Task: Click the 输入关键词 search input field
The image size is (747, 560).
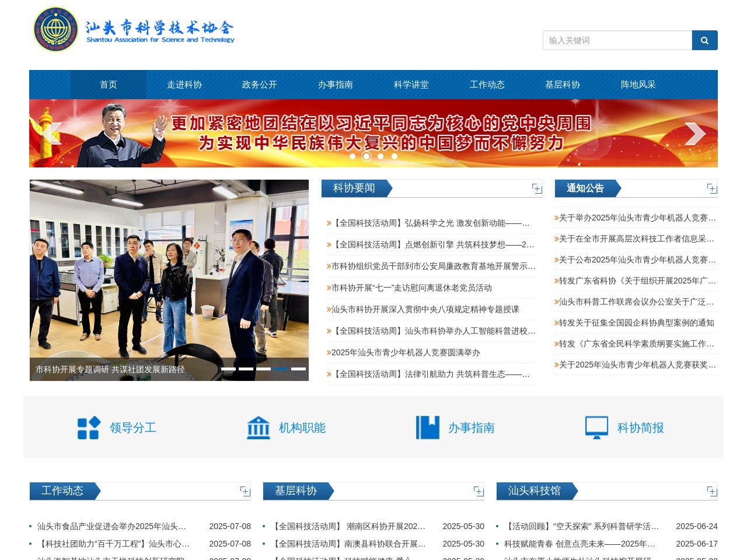Action: tap(616, 40)
